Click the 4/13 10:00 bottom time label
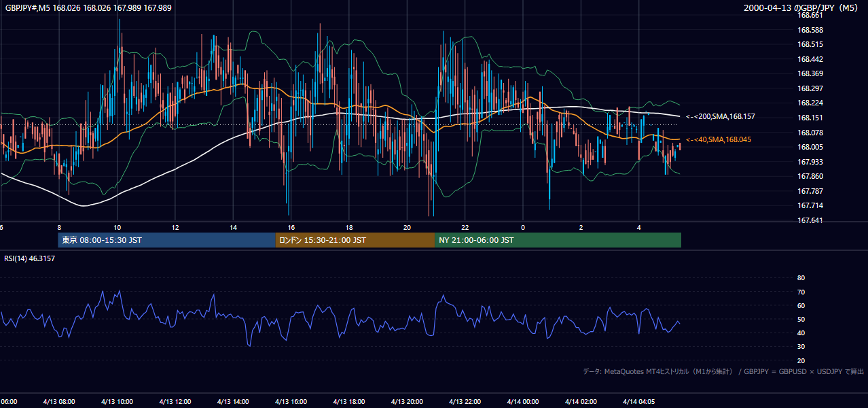868x408 pixels. click(117, 402)
